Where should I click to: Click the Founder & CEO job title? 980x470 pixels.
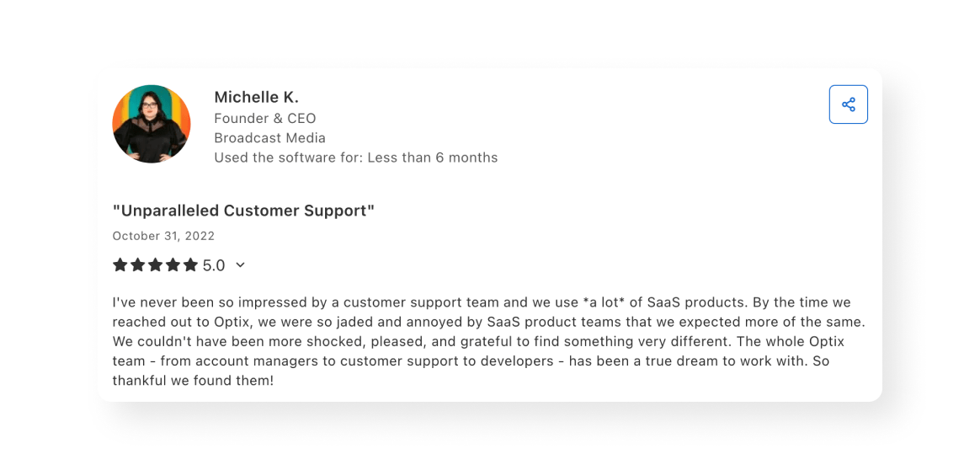[264, 118]
